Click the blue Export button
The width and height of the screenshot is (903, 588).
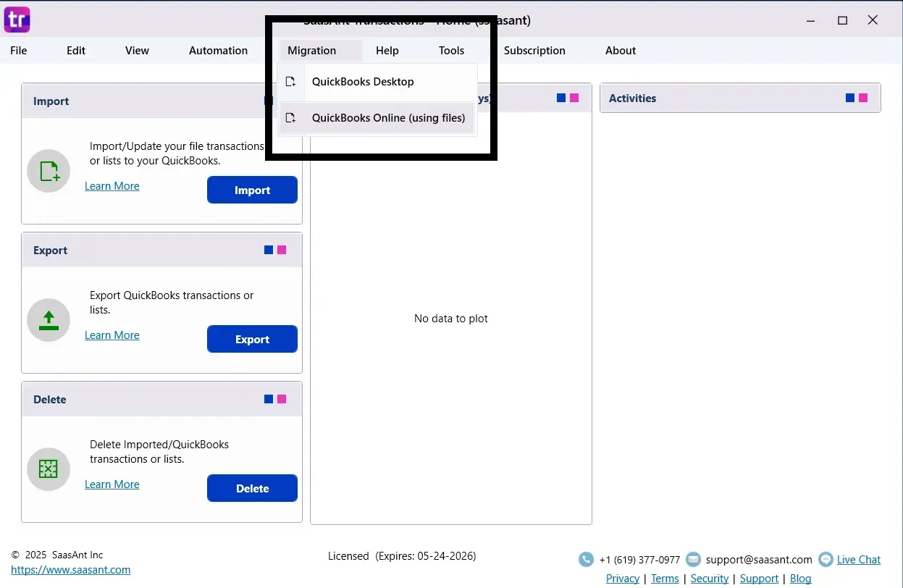(x=252, y=340)
